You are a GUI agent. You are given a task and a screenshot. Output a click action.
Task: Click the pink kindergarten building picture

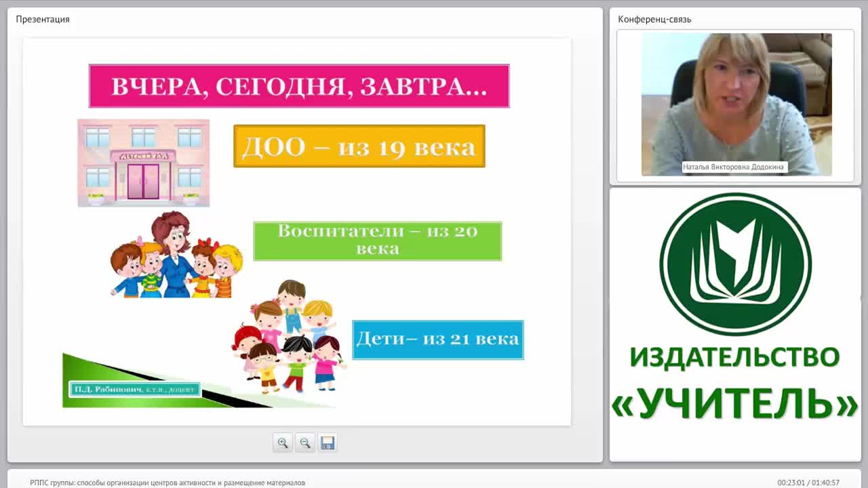[143, 163]
